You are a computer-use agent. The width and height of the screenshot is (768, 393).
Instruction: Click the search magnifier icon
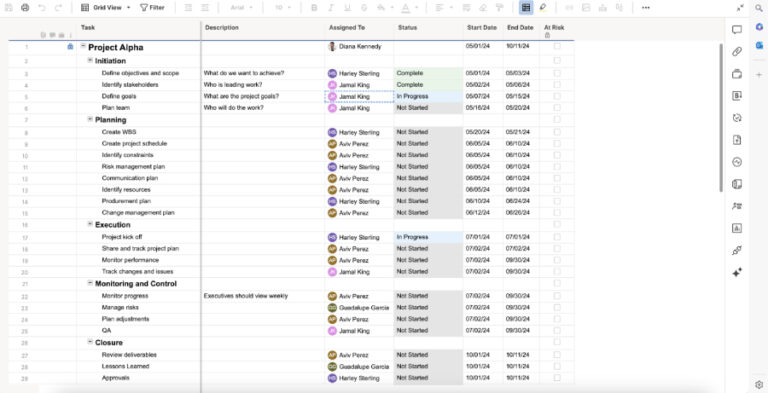[759, 8]
